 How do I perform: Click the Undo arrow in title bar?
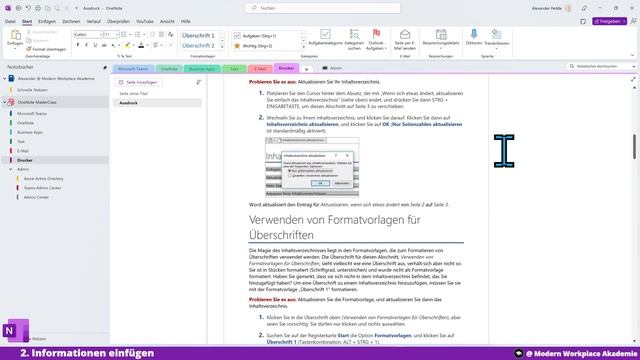pos(28,8)
